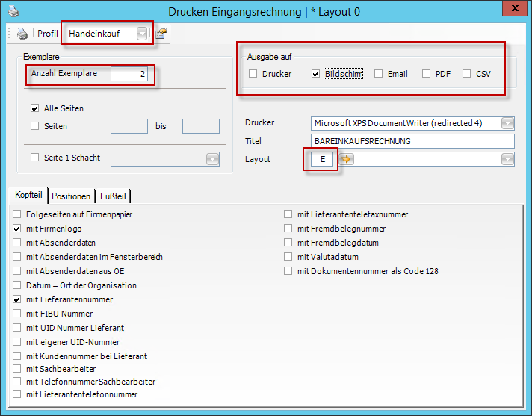Open the Handeinkauf profile dropdown
This screenshot has width=532, height=416.
(142, 34)
